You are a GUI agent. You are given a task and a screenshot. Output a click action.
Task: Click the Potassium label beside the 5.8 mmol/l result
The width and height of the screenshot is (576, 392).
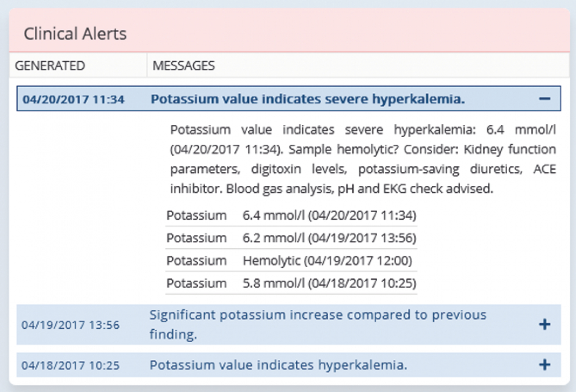(196, 283)
